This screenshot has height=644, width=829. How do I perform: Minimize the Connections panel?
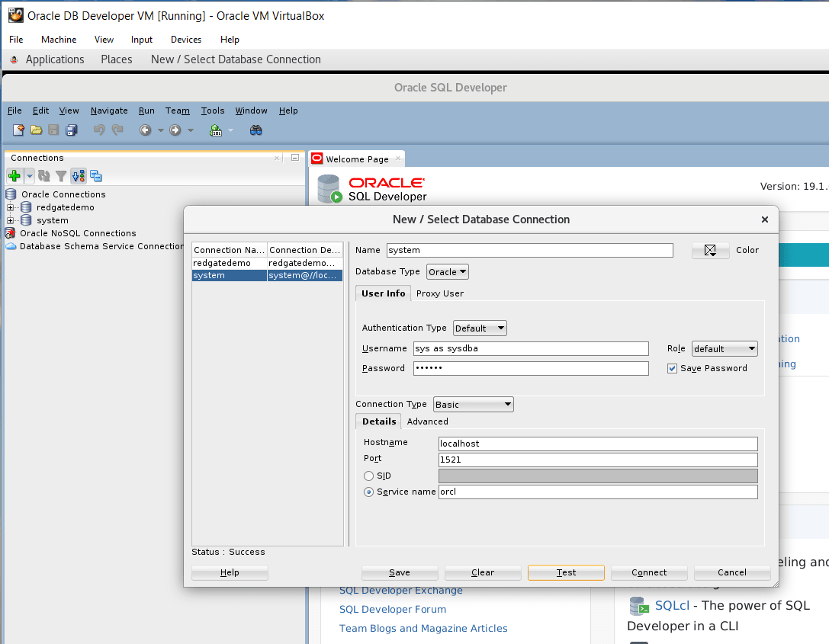pyautogui.click(x=295, y=158)
